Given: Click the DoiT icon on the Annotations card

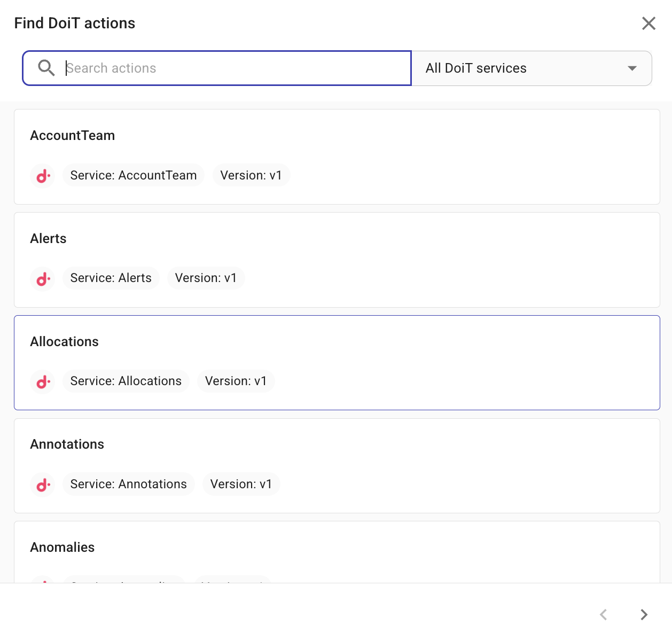Looking at the screenshot, I should coord(43,484).
